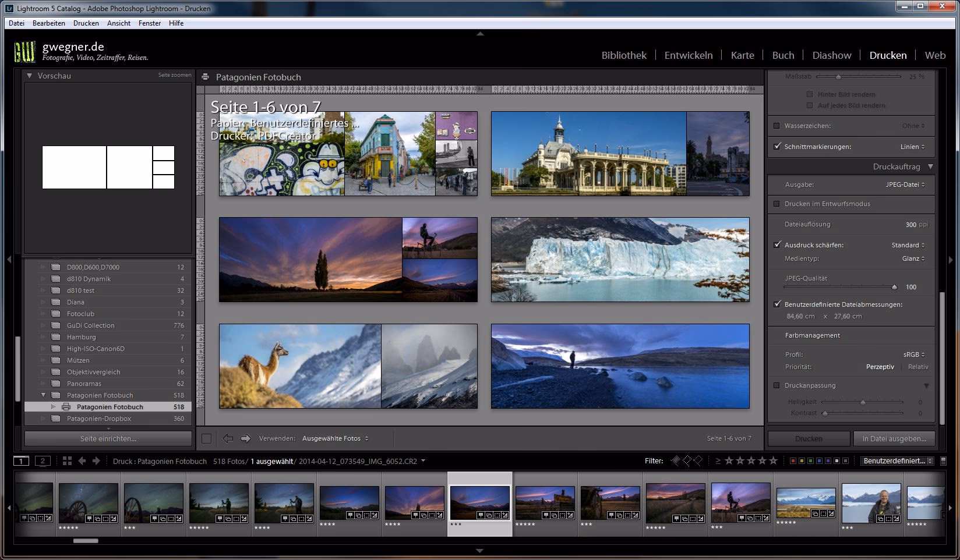Screen dimensions: 960x560
Task: Filter by rejected photos flag icon
Action: pos(698,461)
